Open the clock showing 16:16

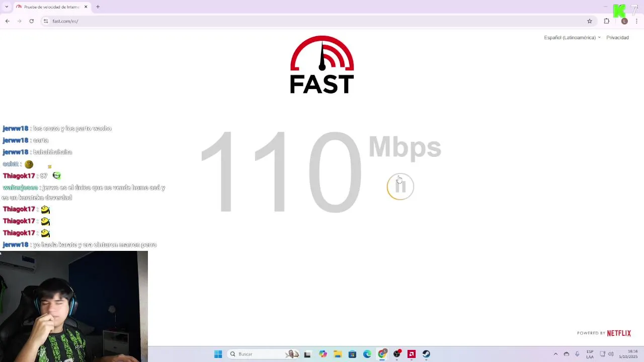[x=628, y=354]
